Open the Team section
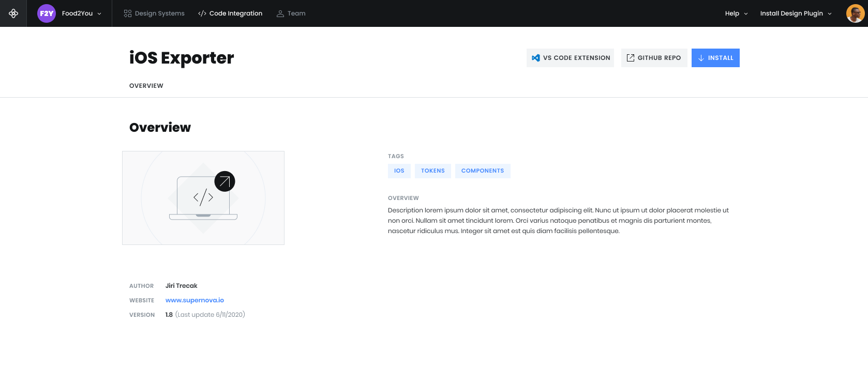 296,13
